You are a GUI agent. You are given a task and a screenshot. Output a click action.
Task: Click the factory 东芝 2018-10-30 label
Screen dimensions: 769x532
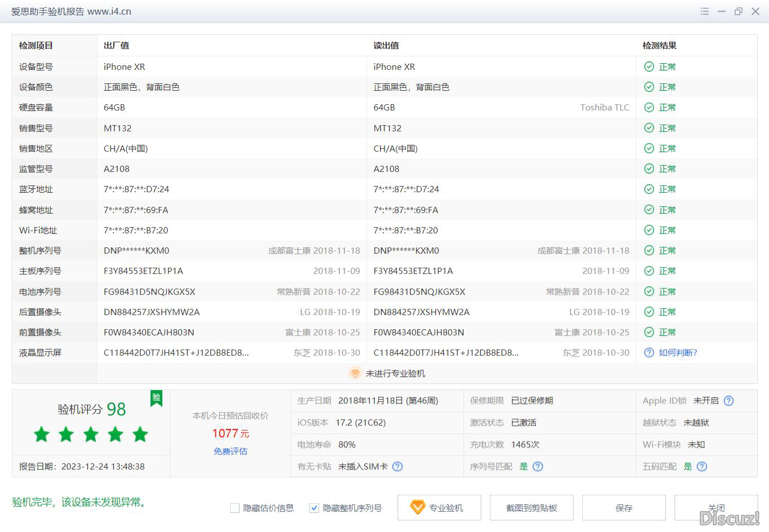click(326, 352)
